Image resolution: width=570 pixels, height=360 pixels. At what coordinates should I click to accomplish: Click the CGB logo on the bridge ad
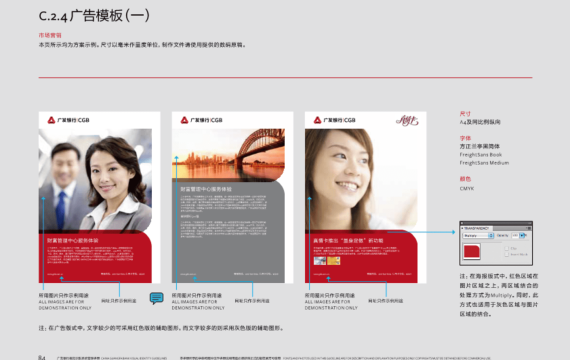point(201,120)
